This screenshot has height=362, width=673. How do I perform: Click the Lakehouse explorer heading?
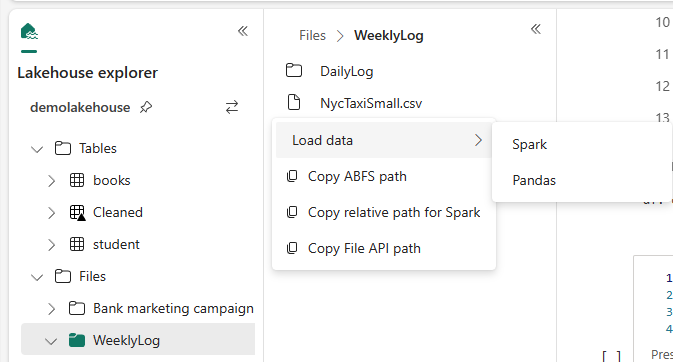(x=88, y=73)
